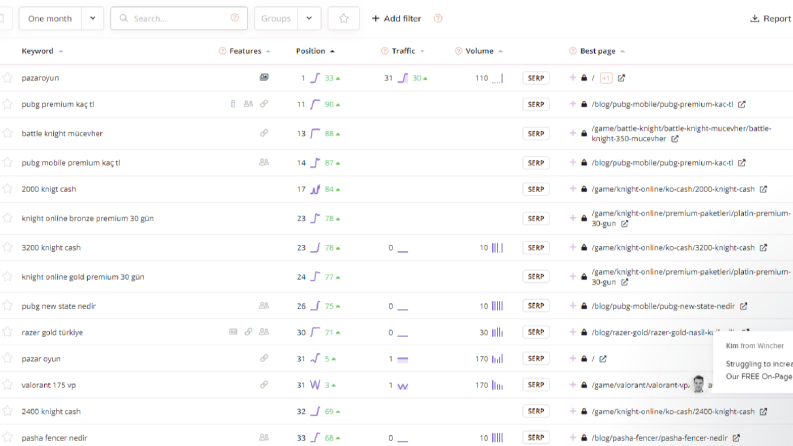
Task: Sort by Traffic column
Action: pos(408,51)
